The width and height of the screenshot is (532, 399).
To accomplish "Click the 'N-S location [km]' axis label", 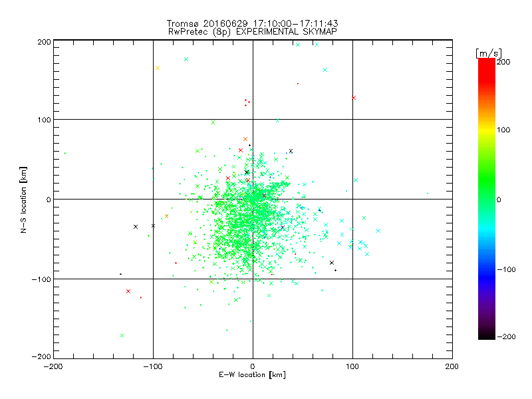I will 23,199.
